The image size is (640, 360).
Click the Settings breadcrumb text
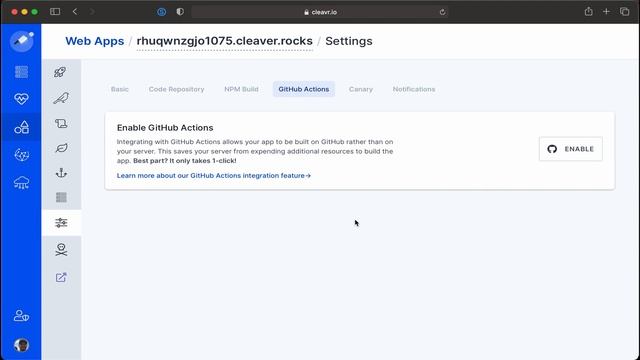click(x=349, y=41)
